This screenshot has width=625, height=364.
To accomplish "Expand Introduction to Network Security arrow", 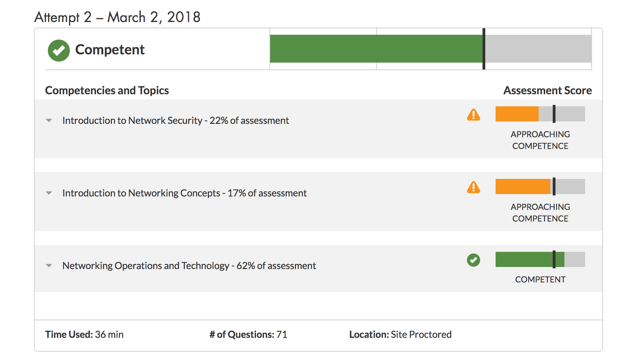I will point(49,120).
